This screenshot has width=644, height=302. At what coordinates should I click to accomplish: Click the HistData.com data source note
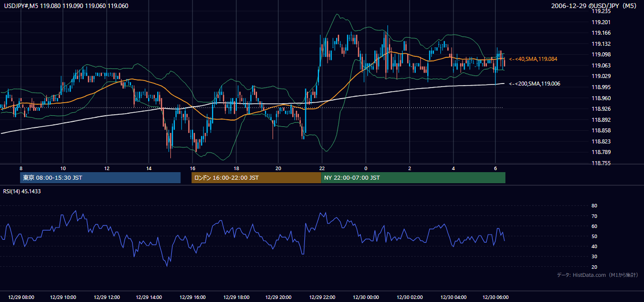598,275
